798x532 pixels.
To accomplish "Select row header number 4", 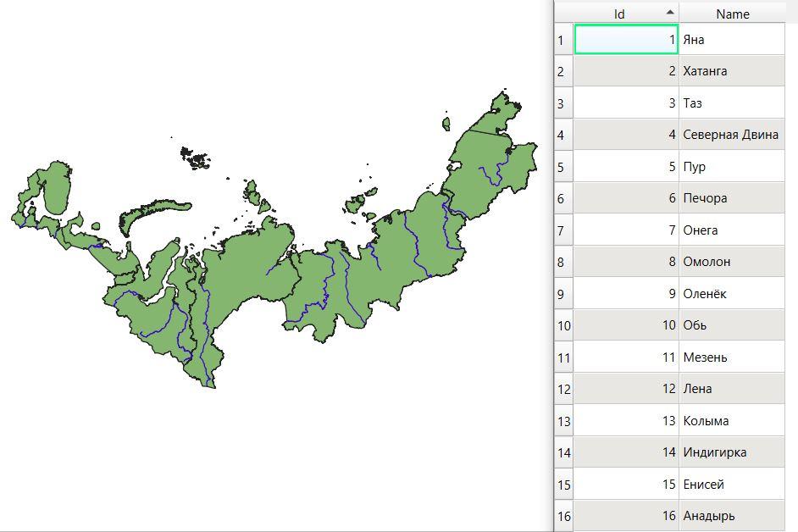I will pyautogui.click(x=563, y=135).
